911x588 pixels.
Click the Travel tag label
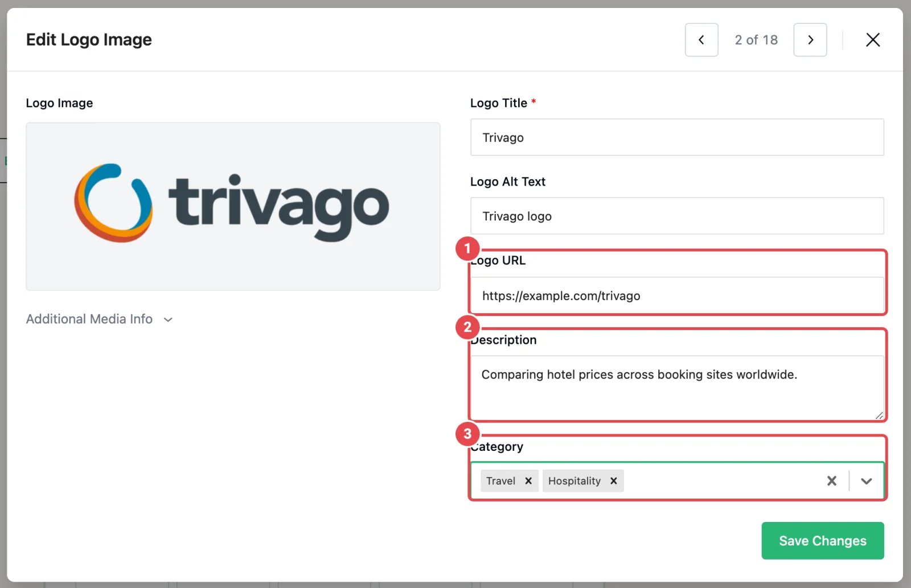[x=500, y=481]
